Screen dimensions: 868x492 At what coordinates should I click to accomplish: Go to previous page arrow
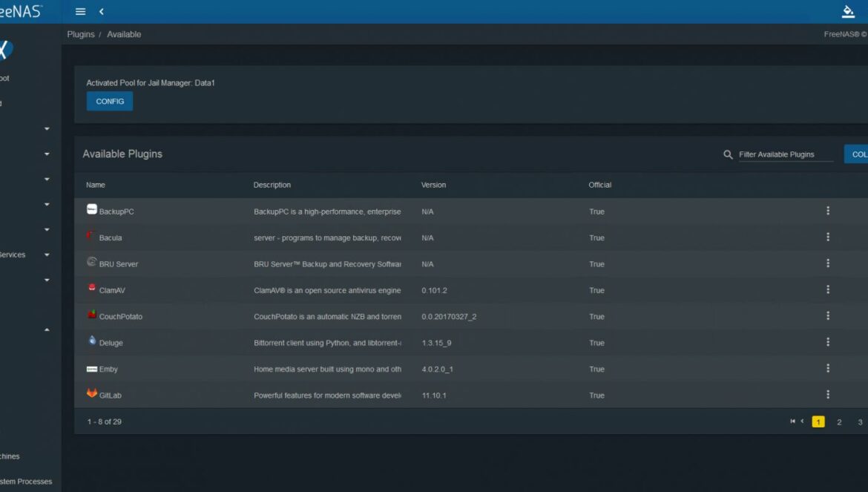802,422
